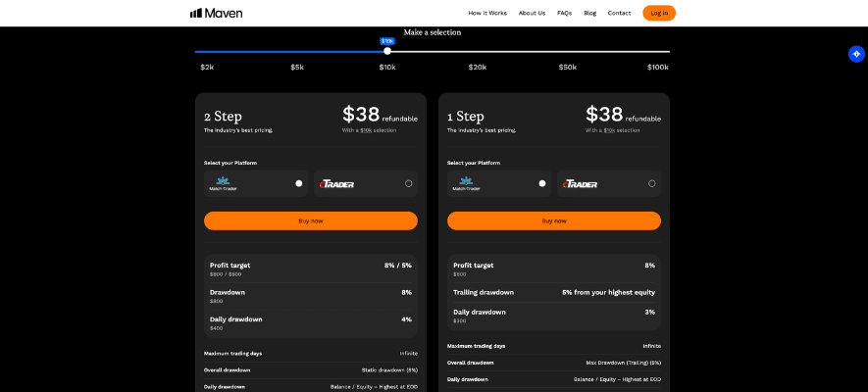The width and height of the screenshot is (868, 392).
Task: Click $10k selection link in 2 Step card
Action: [366, 130]
